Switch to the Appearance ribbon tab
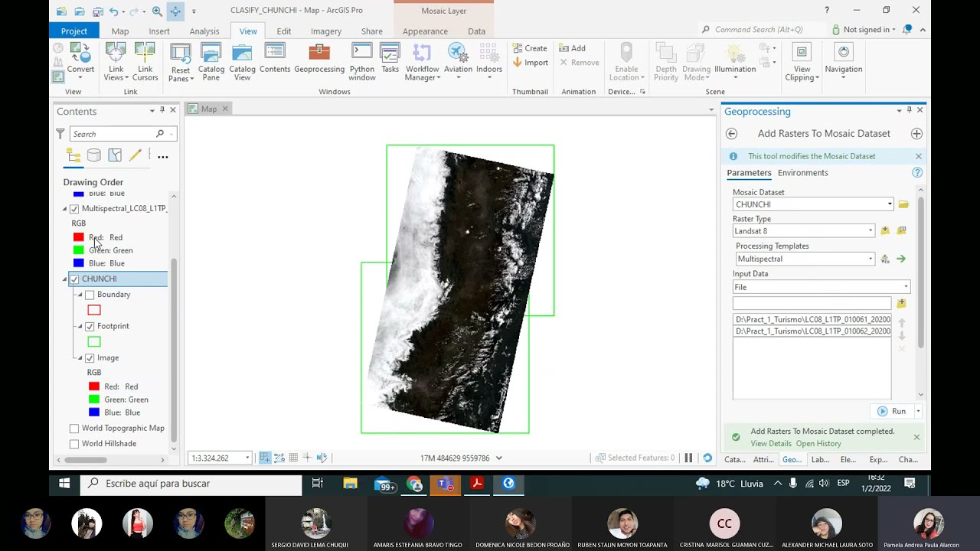Screen dimensions: 980x551 tap(425, 31)
